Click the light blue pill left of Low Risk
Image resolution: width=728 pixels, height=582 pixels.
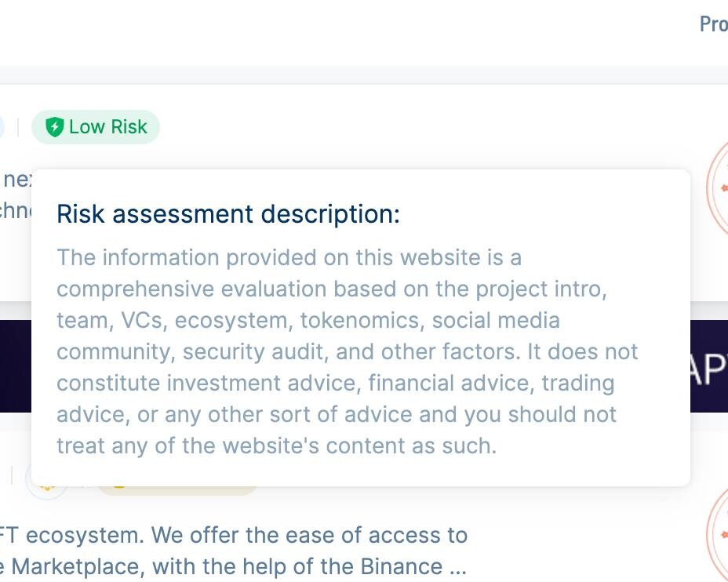click(2, 127)
